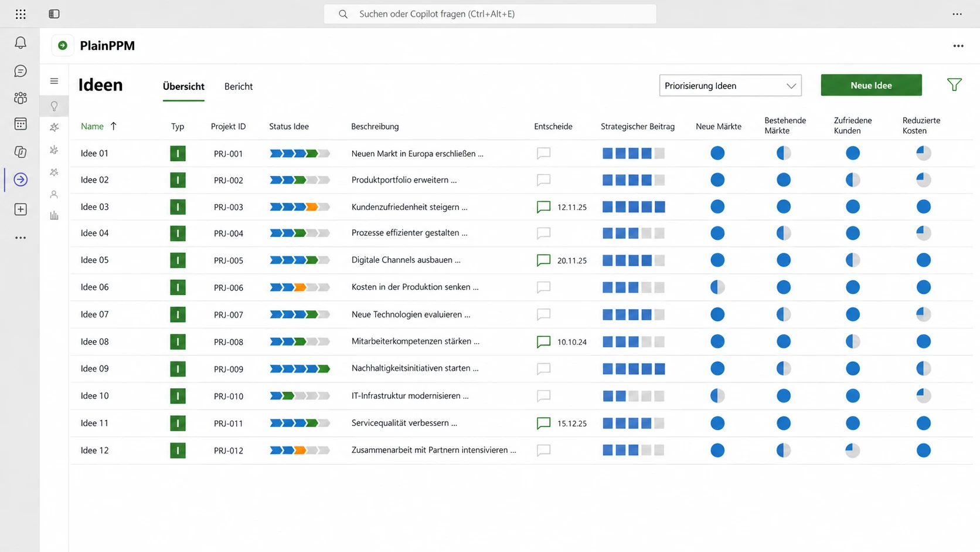Open the person icon in PlainPPM sidebar

click(x=54, y=194)
